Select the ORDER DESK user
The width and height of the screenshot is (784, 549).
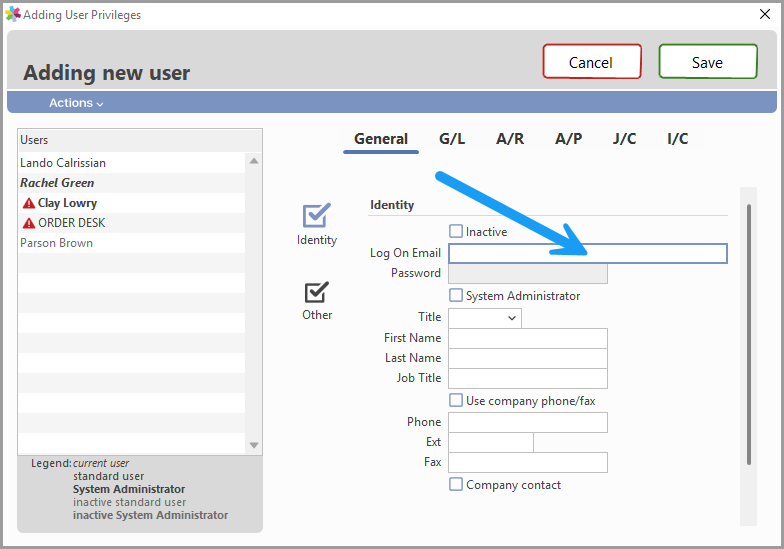[x=132, y=223]
